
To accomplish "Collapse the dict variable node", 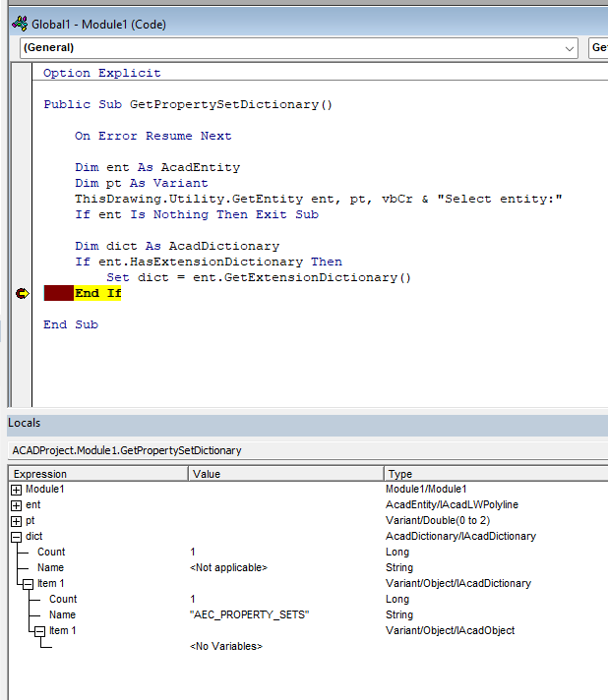I will (x=17, y=537).
